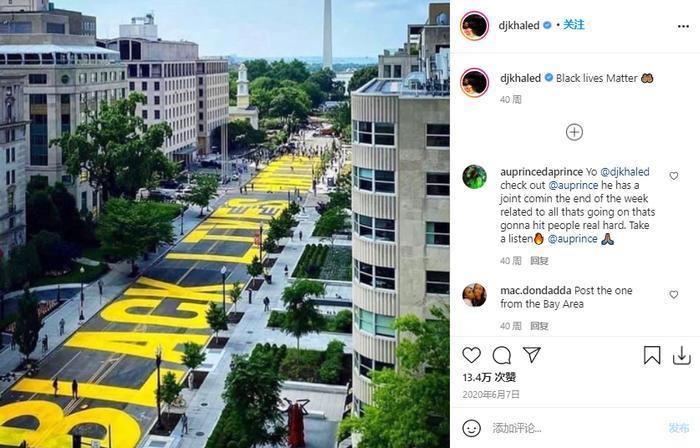Reply to mac.dondadda's comment via 回复
This screenshot has width=700, height=448.
pos(539,326)
